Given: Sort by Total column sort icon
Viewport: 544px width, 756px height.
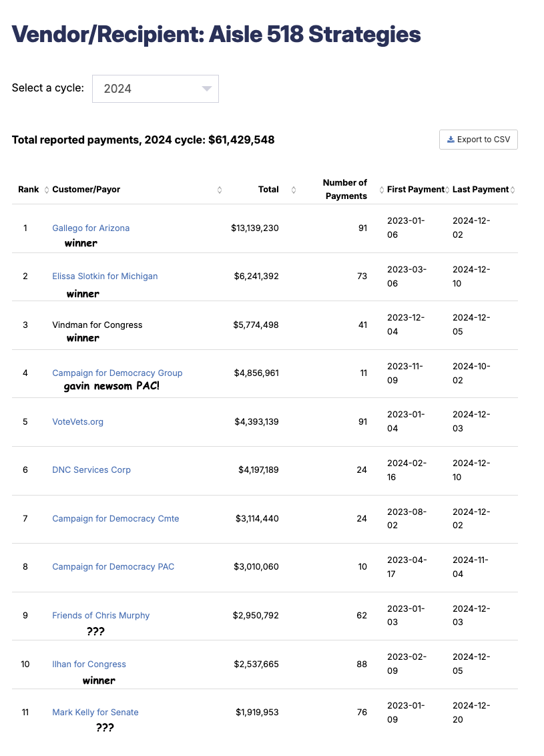Looking at the screenshot, I should (294, 190).
